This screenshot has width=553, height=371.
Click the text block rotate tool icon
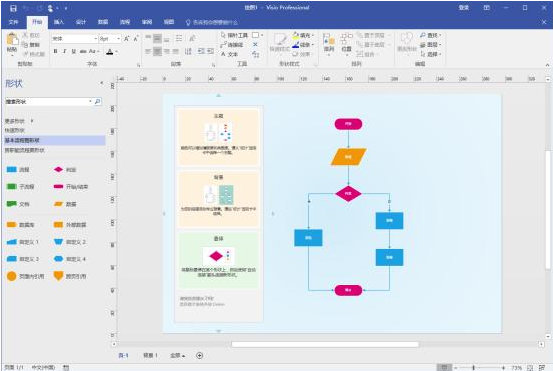(x=255, y=54)
